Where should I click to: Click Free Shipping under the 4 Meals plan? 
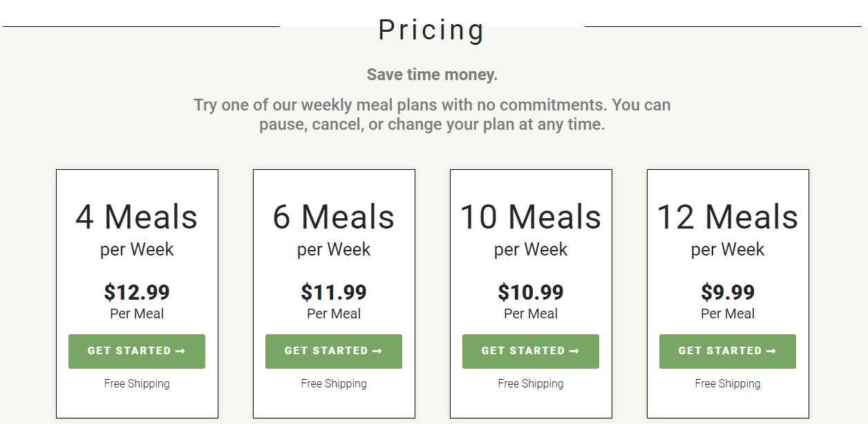137,383
